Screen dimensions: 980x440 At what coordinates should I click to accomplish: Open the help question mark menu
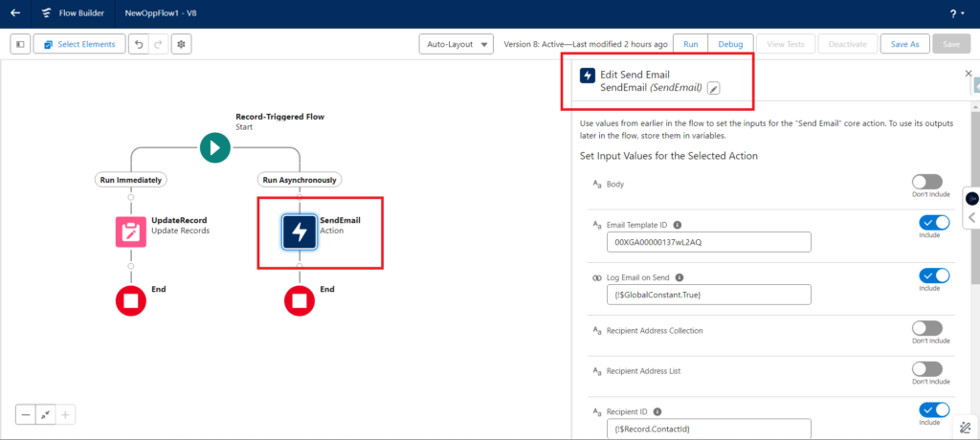[x=955, y=14]
